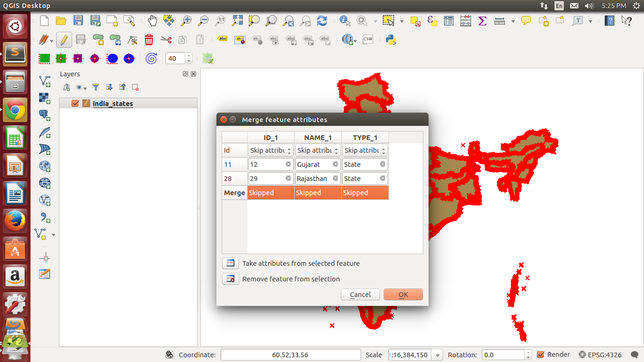Select the Merge row header

coord(234,193)
